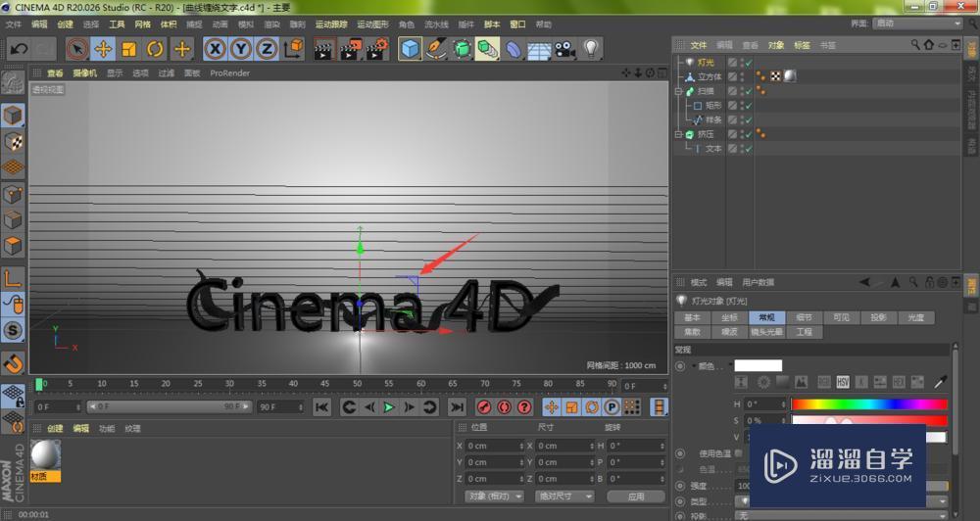Click the white light color swatch

coord(759,365)
